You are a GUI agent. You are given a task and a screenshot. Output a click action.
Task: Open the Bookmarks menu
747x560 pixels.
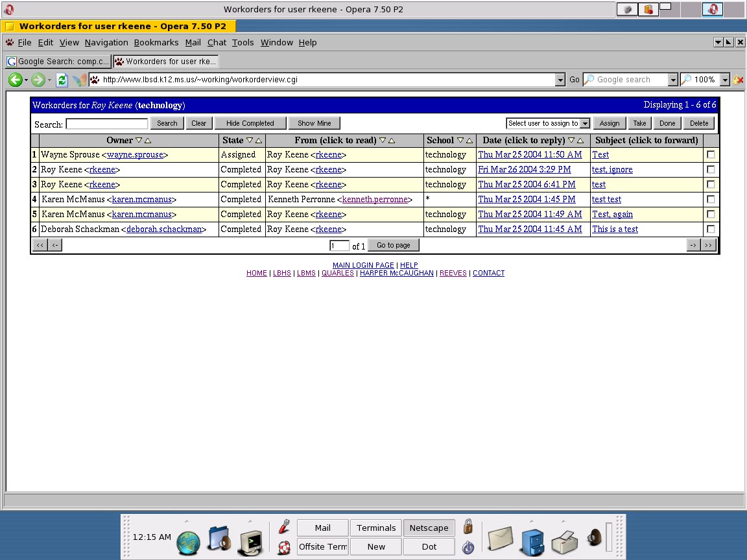[x=156, y=42]
